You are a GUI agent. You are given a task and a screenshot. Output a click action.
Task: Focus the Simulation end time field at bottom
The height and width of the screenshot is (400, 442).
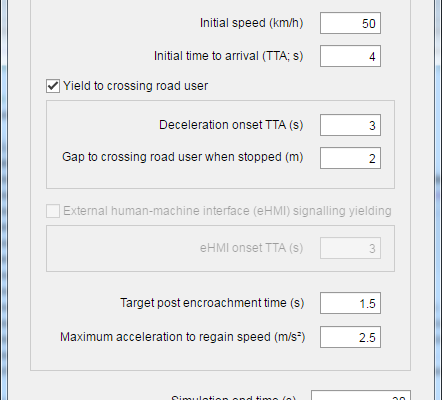361,396
